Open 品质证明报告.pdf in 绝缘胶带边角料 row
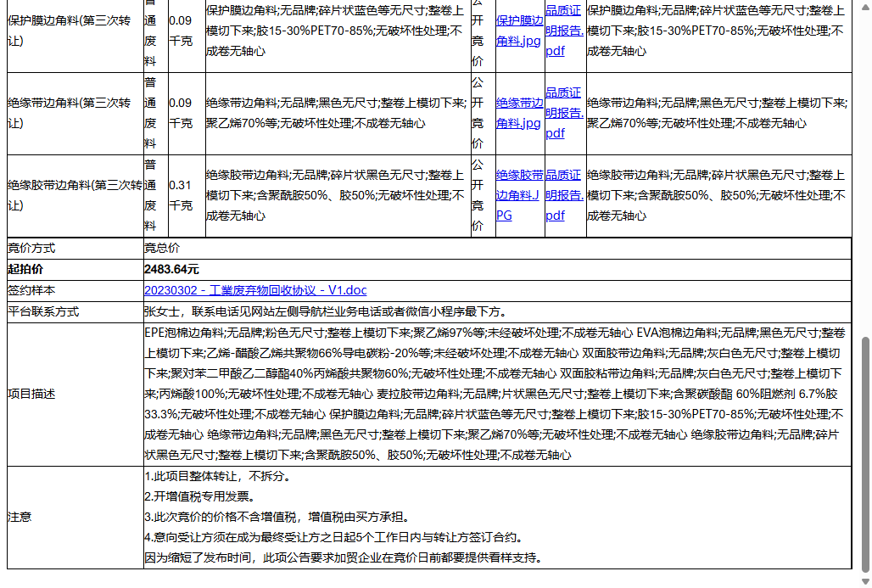872x588 pixels. coord(564,195)
